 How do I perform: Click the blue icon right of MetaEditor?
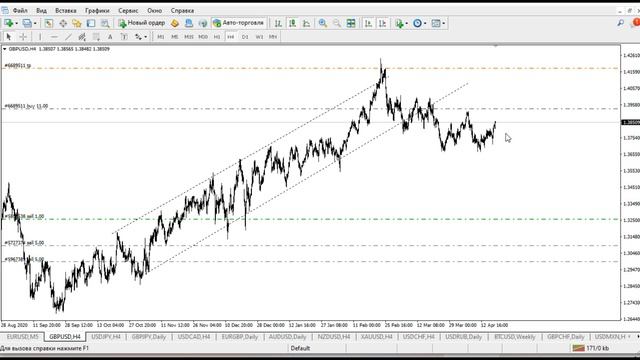click(x=189, y=23)
